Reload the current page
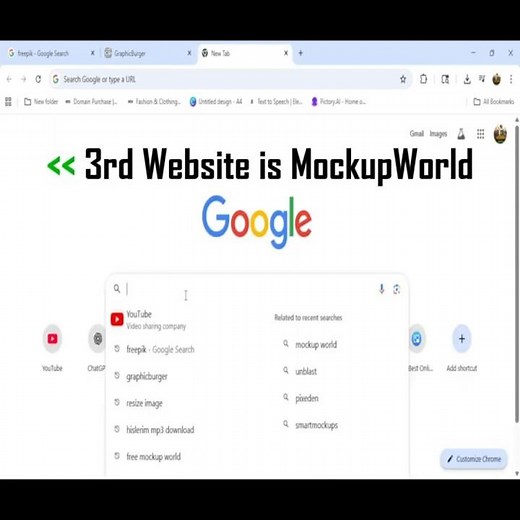Screen dimensions: 520x520 [38, 79]
